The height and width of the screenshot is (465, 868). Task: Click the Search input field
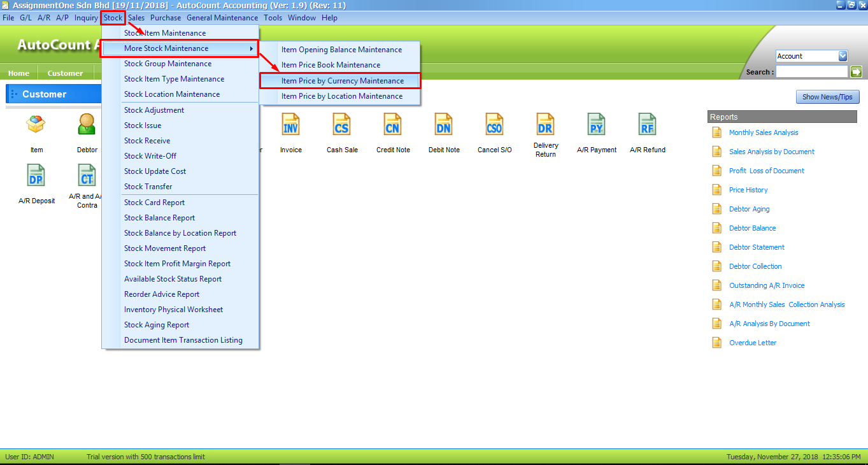[x=812, y=72]
